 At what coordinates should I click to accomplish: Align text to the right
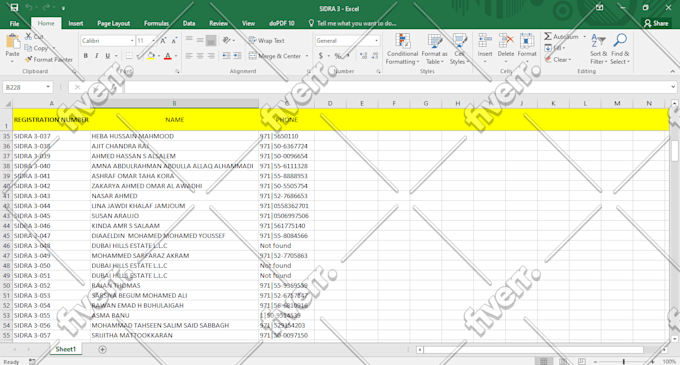(211, 56)
